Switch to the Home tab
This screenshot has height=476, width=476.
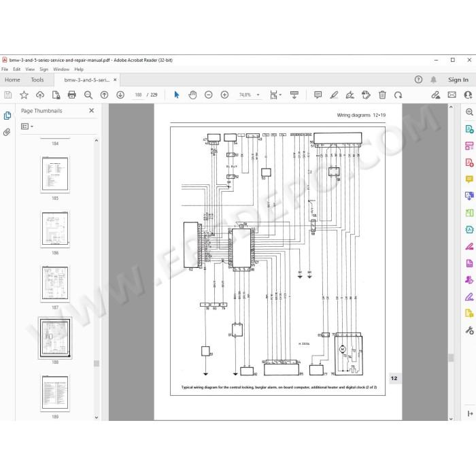coord(12,80)
